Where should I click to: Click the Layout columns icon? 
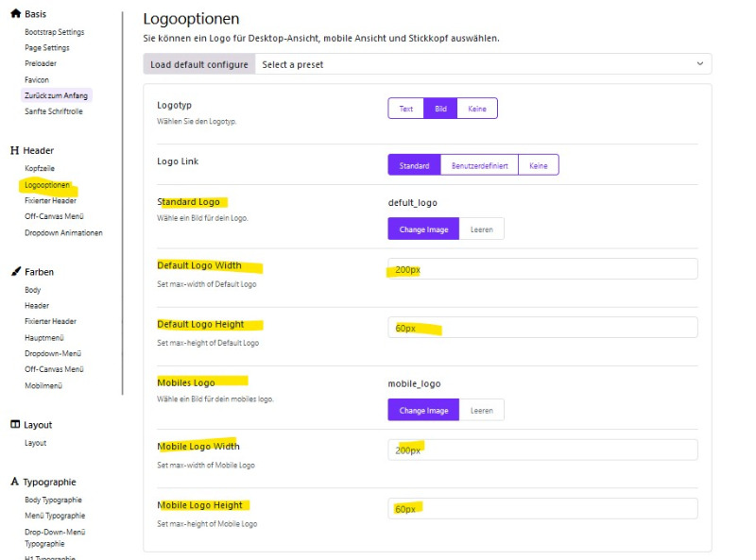click(x=15, y=424)
